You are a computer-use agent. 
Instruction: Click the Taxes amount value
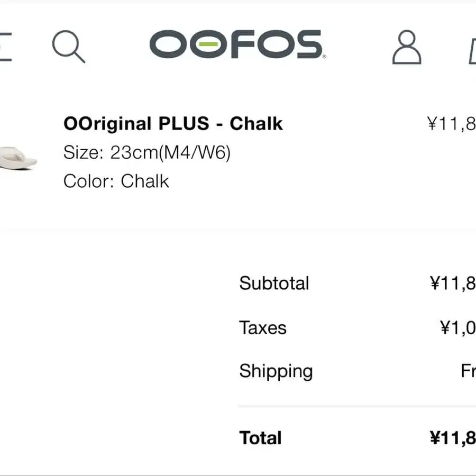tap(458, 328)
